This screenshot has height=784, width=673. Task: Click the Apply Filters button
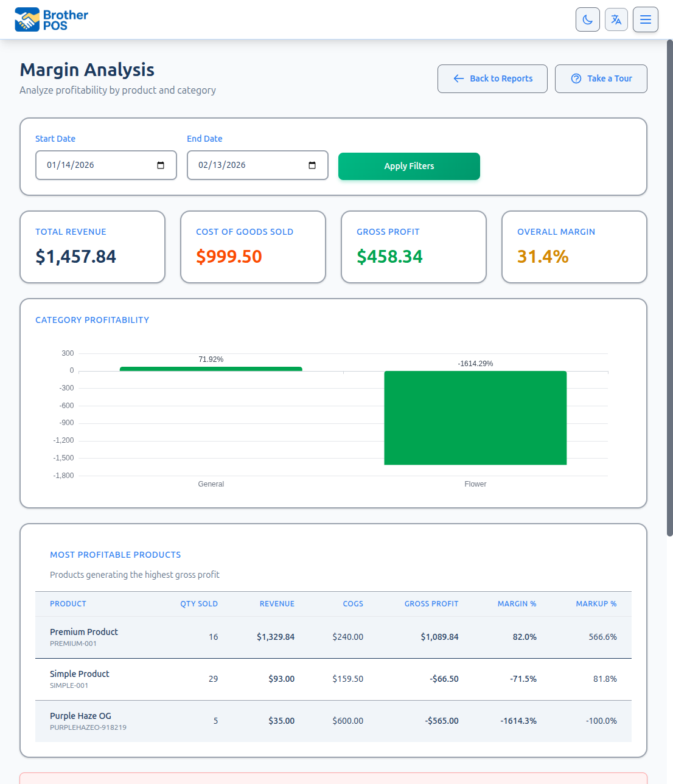408,166
